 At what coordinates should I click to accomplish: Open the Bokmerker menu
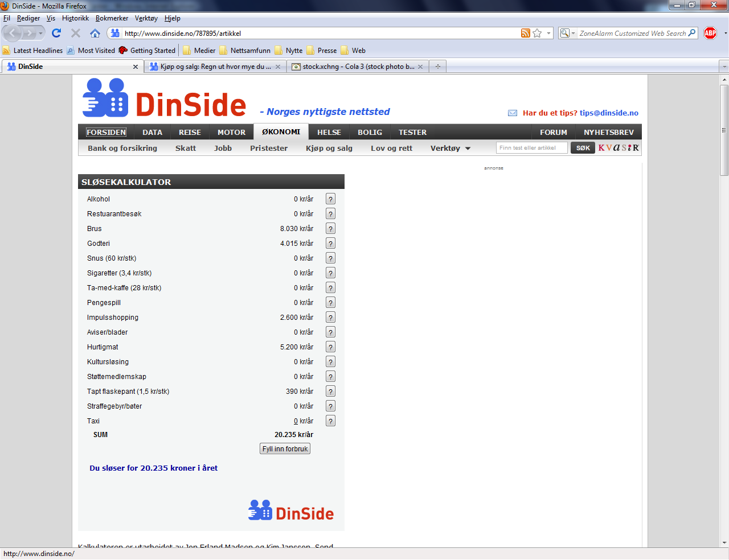(x=112, y=18)
